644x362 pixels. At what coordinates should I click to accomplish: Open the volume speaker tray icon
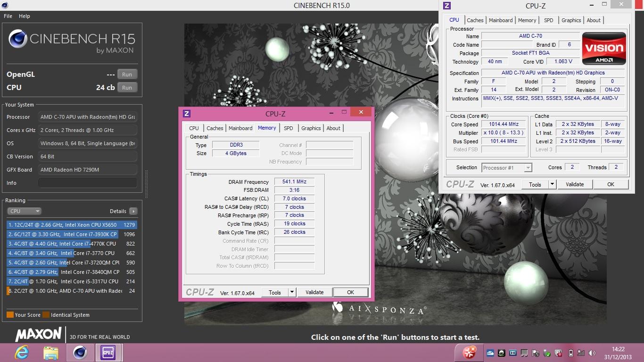pyautogui.click(x=592, y=353)
